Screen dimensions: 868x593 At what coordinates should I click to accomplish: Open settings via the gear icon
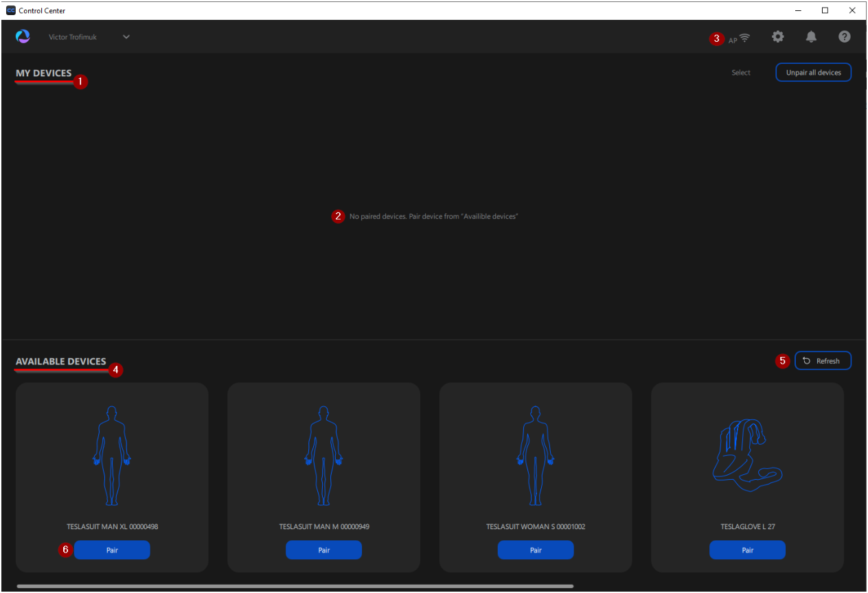click(778, 37)
